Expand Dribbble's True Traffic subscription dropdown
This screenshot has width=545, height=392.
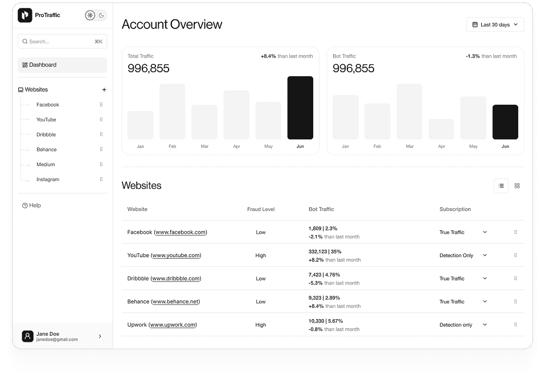pyautogui.click(x=485, y=279)
